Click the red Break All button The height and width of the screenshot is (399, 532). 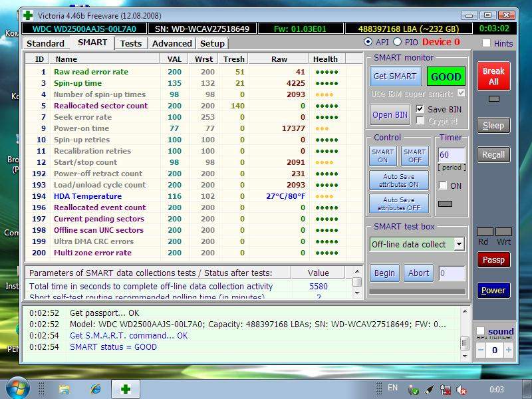pos(493,76)
